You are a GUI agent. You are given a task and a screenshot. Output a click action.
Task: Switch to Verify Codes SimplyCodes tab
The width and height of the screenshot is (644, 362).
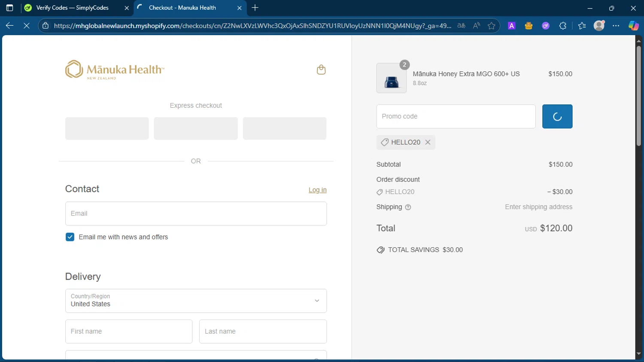[x=73, y=8]
